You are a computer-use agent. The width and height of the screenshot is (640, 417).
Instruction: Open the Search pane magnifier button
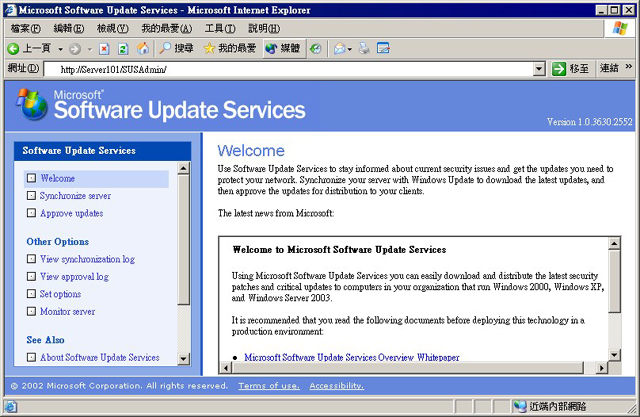(x=176, y=48)
